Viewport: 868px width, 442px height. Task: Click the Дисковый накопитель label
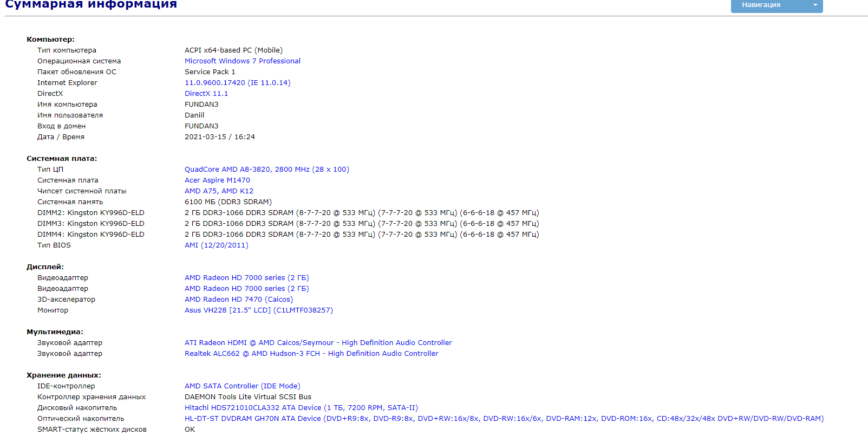(77, 408)
